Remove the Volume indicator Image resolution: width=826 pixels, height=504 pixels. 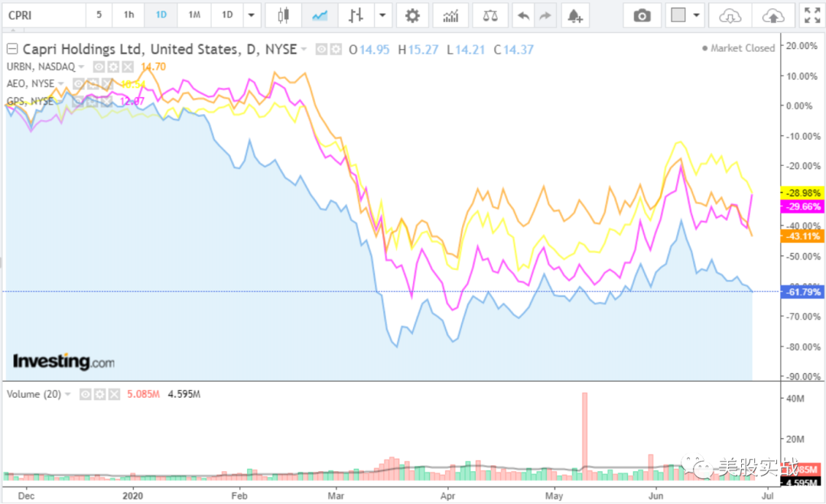click(114, 395)
